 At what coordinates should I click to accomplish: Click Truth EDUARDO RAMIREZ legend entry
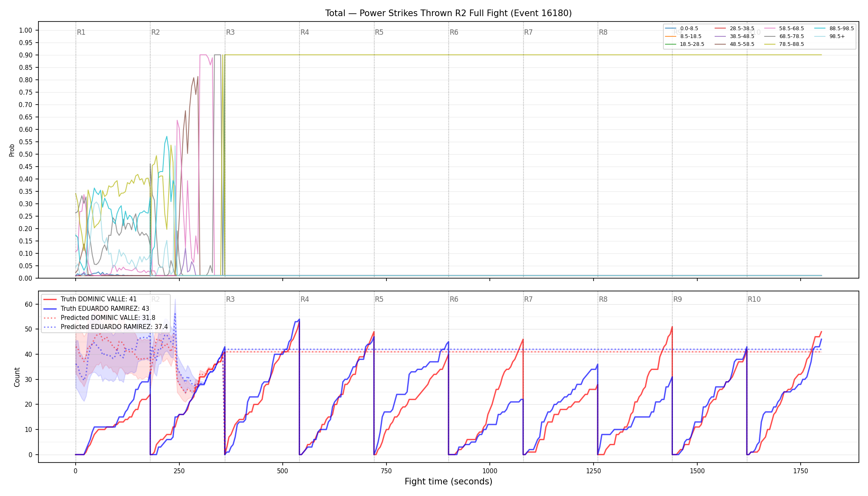tap(96, 309)
